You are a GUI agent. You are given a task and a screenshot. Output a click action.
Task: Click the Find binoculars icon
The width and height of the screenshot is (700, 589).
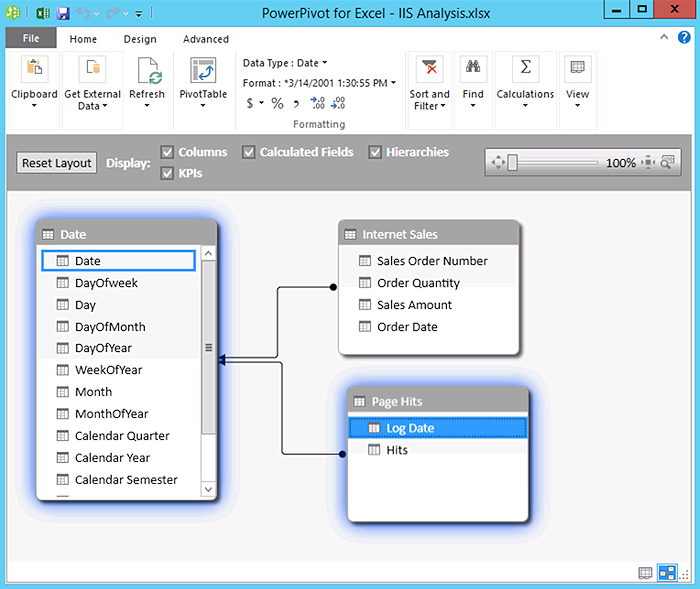473,69
